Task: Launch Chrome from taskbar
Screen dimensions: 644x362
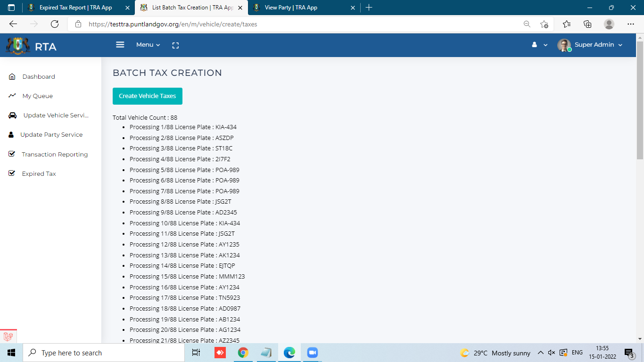Action: pyautogui.click(x=243, y=353)
